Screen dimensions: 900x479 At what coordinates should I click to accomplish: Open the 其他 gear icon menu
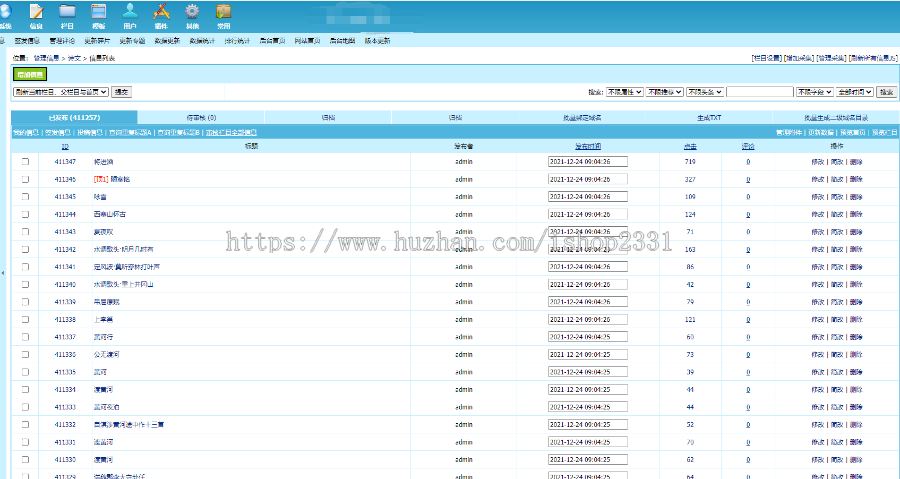pyautogui.click(x=192, y=15)
